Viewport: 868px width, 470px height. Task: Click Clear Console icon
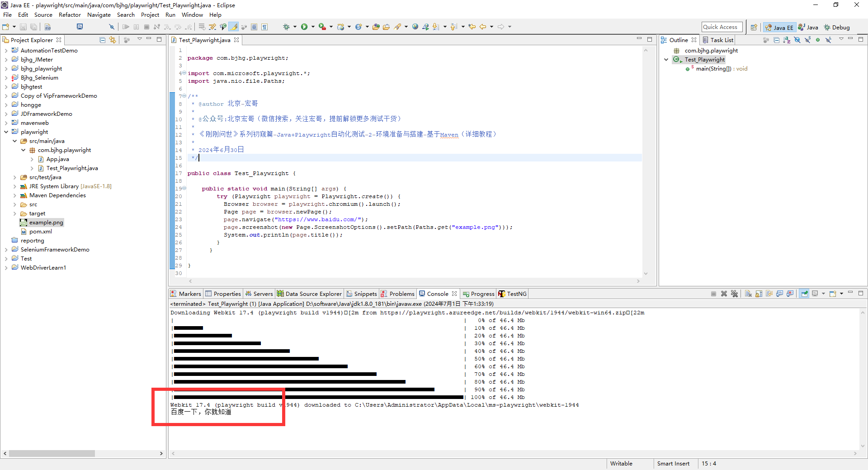(x=748, y=294)
